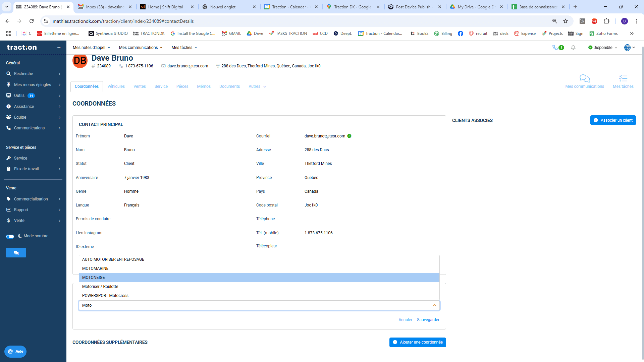Image resolution: width=644 pixels, height=362 pixels.
Task: Open the notifications bell
Action: click(573, 48)
